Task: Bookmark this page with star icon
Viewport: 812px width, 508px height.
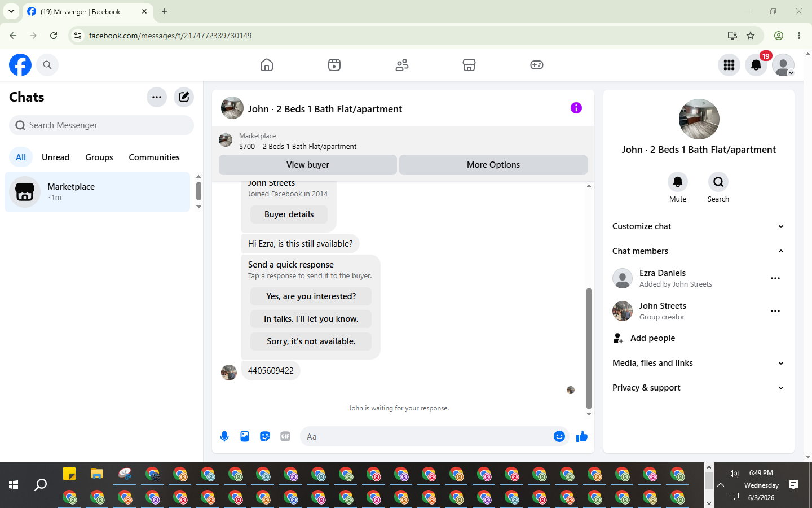Action: [x=751, y=36]
